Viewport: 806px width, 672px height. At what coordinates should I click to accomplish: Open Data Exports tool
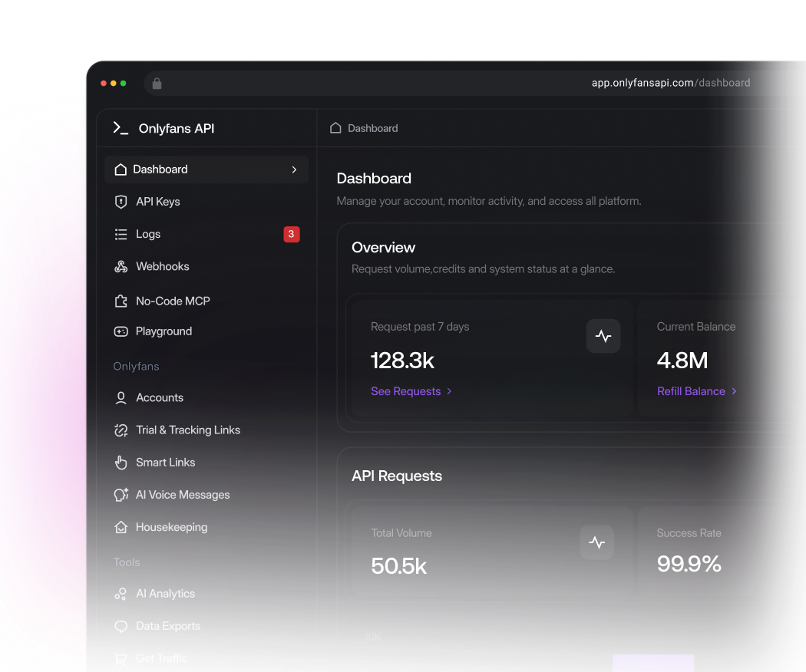[168, 626]
